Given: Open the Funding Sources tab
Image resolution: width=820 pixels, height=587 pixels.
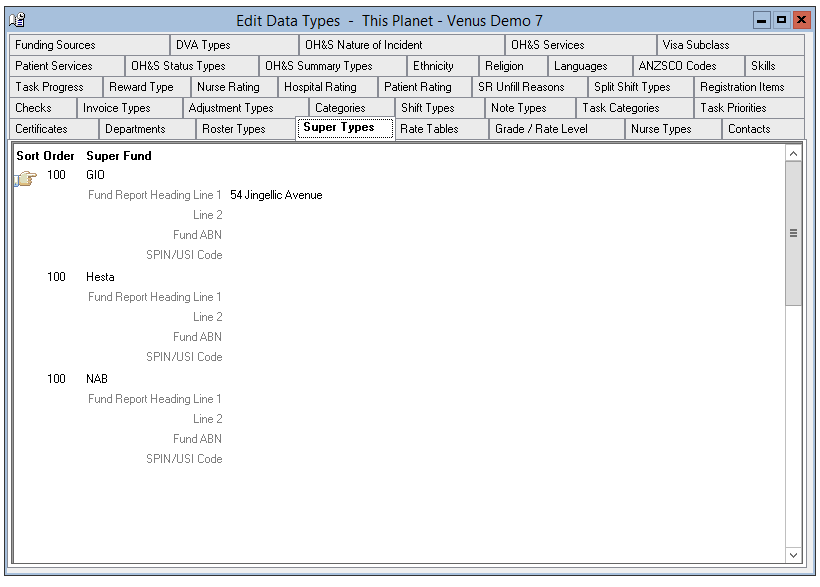Looking at the screenshot, I should [x=89, y=45].
